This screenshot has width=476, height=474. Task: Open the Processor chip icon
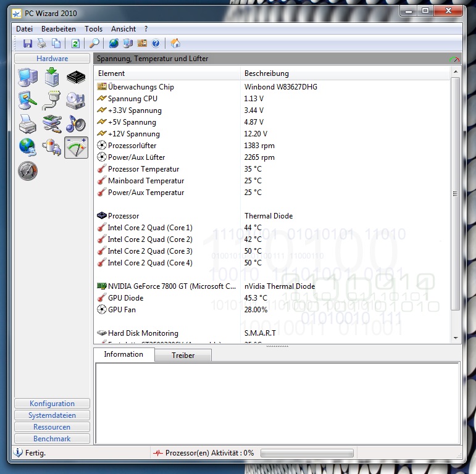(x=76, y=77)
